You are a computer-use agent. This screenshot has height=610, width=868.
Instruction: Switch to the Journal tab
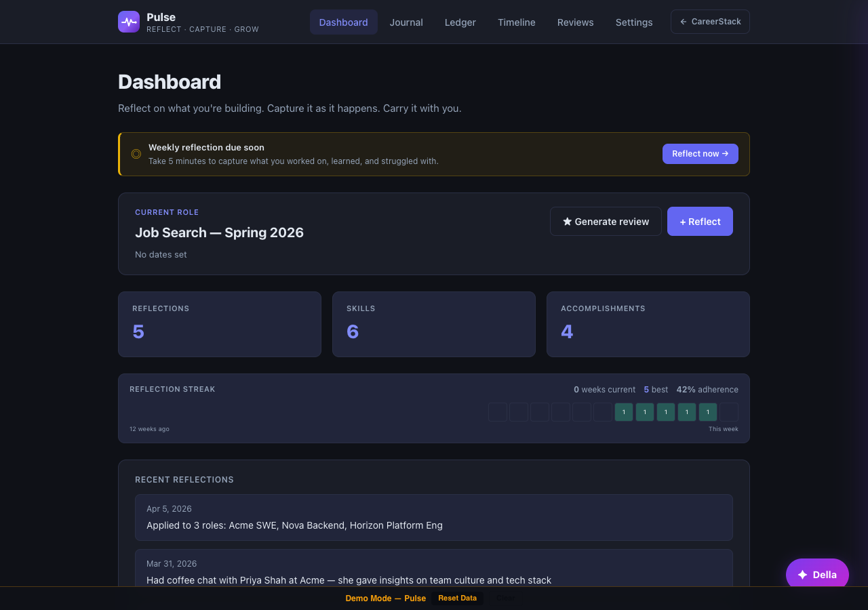click(406, 22)
